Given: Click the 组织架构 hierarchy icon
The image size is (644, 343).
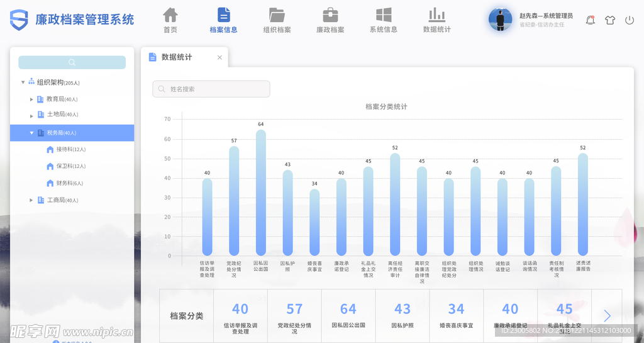Looking at the screenshot, I should pyautogui.click(x=31, y=82).
